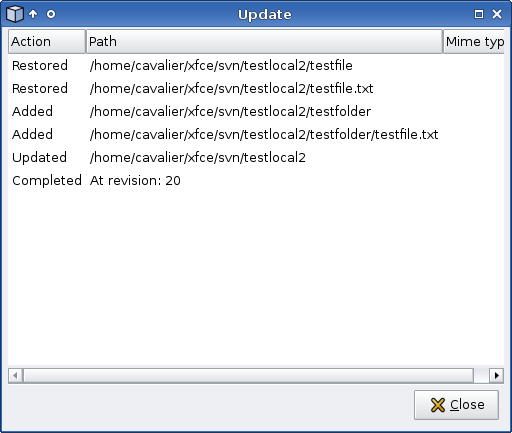512x433 pixels.
Task: Select the Restored testfile.txt row
Action: click(x=256, y=88)
